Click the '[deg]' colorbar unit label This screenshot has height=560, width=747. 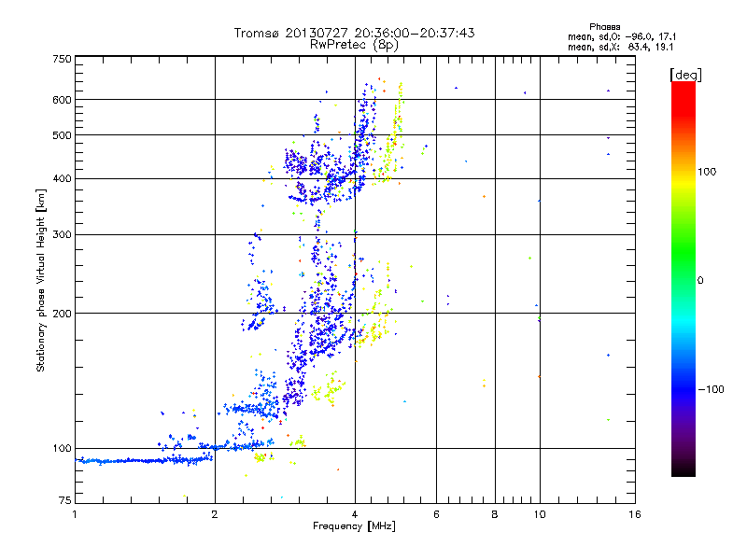(685, 75)
